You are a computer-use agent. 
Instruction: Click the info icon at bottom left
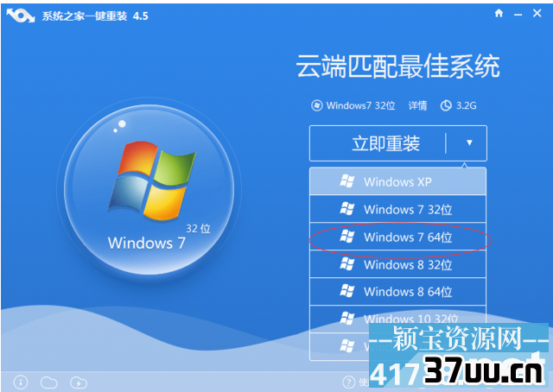tap(21, 383)
